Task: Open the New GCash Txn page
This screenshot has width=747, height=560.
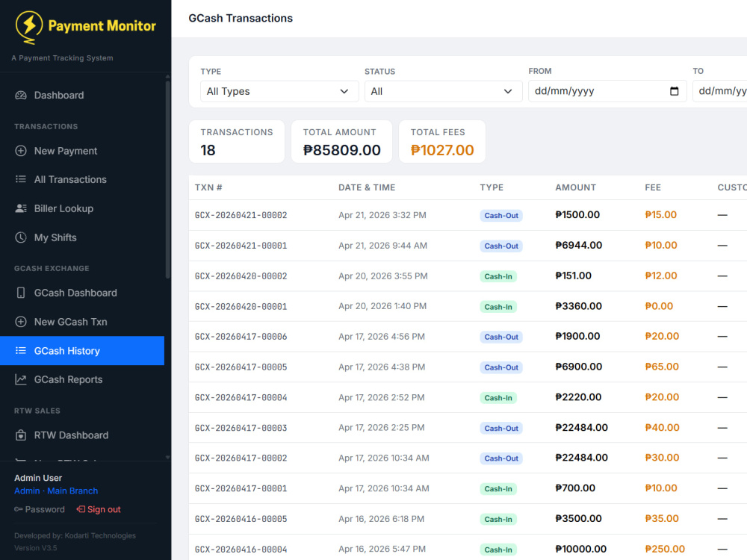Action: point(82,322)
